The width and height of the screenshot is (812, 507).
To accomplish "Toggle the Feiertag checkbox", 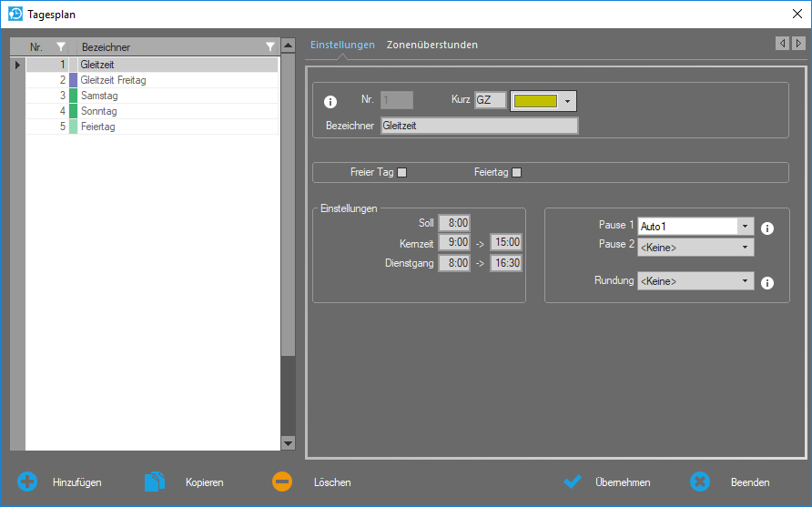I will pos(517,173).
